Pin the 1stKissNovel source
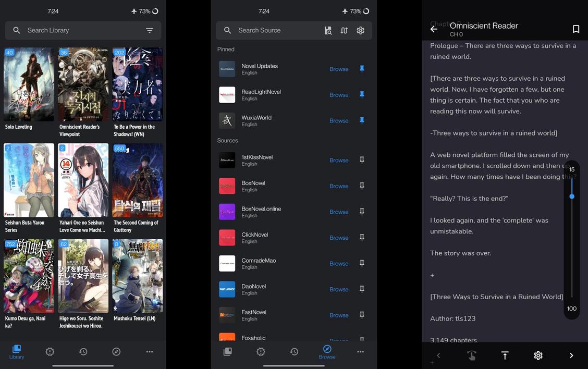The image size is (588, 369). point(362,160)
